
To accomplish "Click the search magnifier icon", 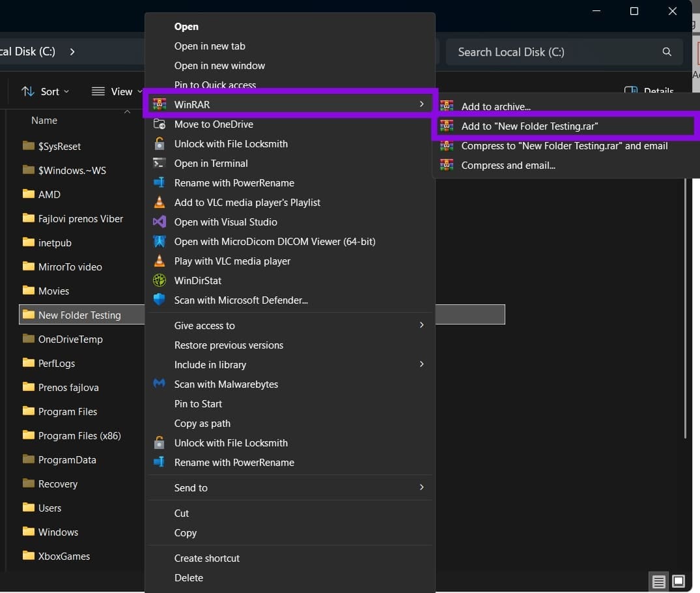I will coord(667,52).
